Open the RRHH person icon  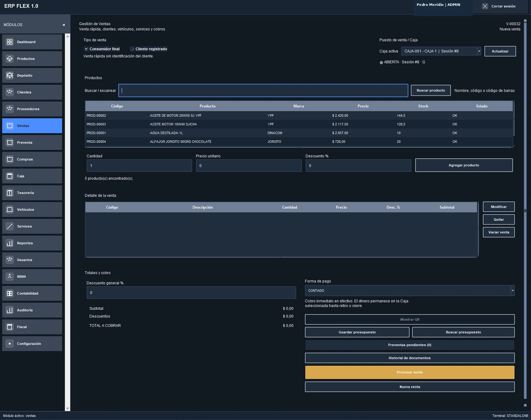tap(10, 277)
